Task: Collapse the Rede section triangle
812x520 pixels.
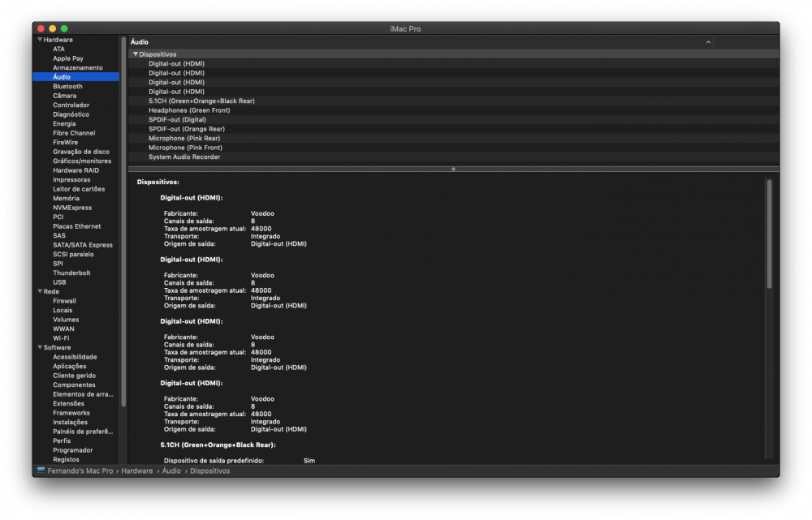Action: 40,291
